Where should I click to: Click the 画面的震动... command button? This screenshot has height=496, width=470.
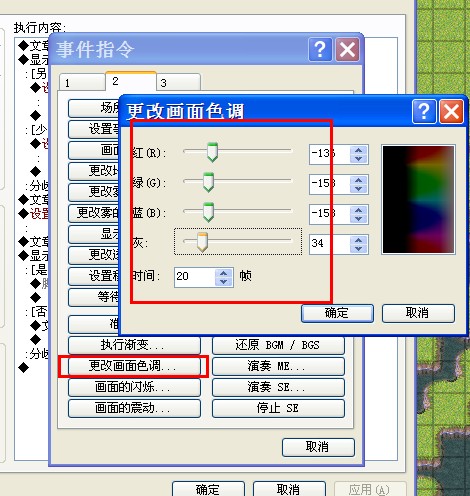[134, 408]
